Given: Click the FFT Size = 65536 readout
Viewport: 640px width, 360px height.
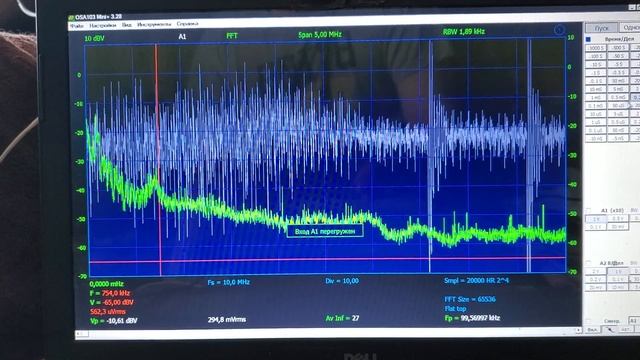Looking at the screenshot, I should point(470,299).
